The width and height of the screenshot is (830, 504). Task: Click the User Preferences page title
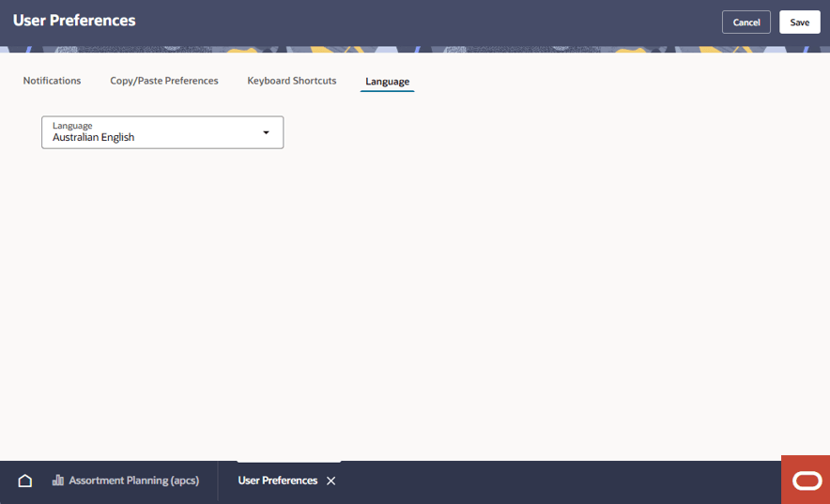point(74,20)
